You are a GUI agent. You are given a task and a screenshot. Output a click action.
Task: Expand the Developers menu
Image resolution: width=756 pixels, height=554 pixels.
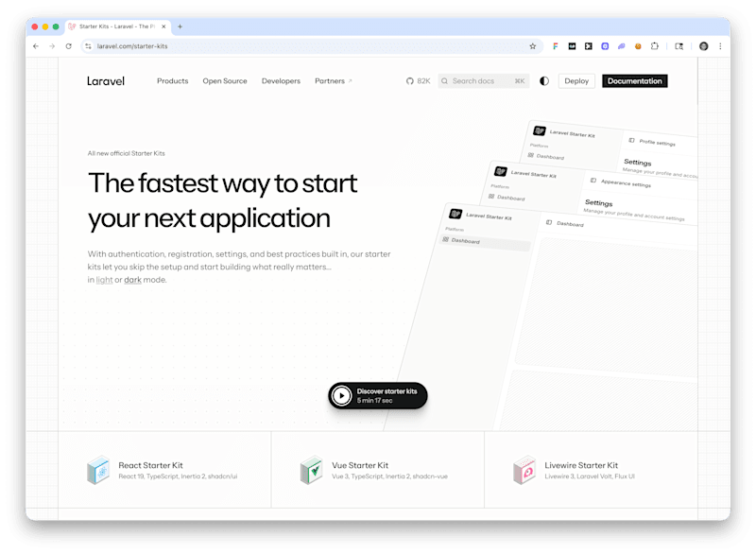point(281,81)
